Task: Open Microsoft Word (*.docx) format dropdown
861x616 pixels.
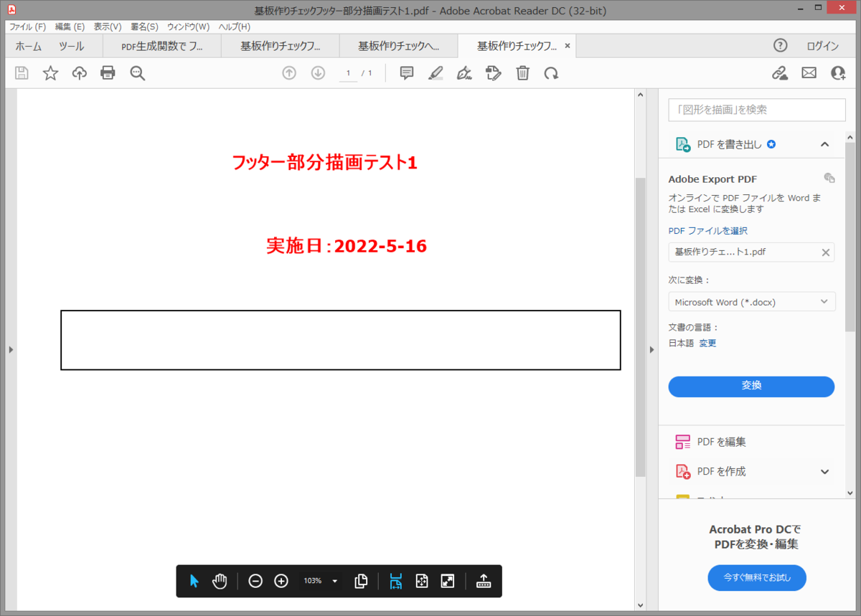Action: click(x=751, y=302)
